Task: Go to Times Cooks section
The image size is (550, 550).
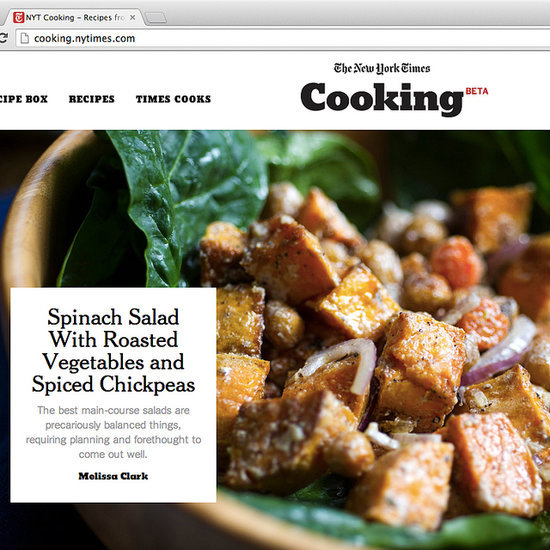Action: coord(173,99)
